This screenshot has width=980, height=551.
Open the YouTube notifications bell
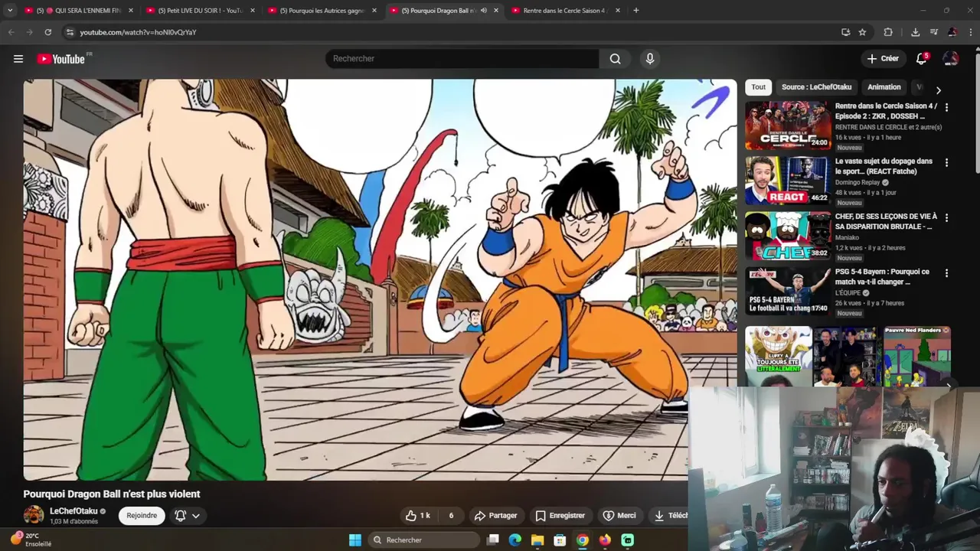point(922,59)
